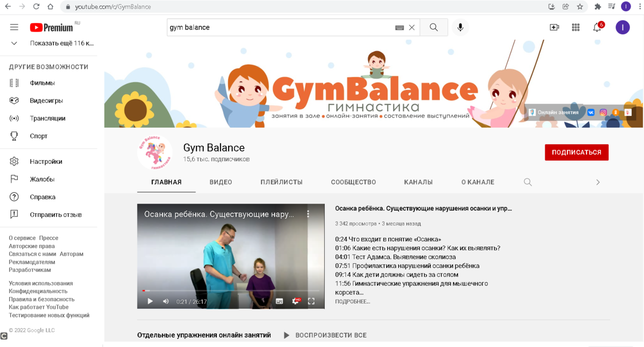Open the YouTube hamburger menu
644x347 pixels.
pyautogui.click(x=14, y=27)
